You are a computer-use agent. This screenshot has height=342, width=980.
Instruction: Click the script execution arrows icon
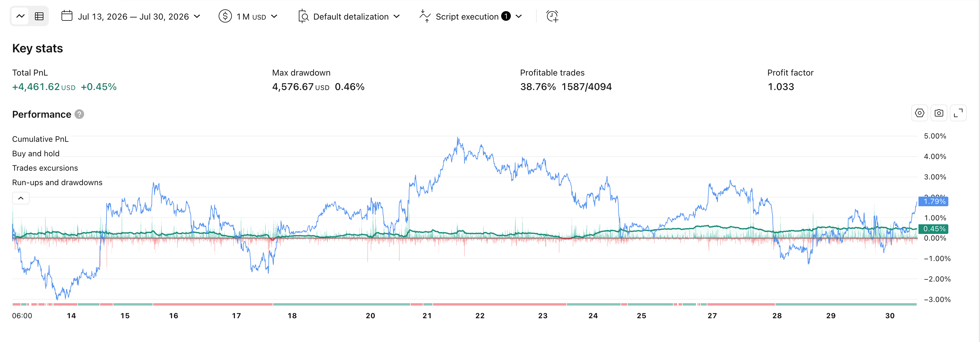[425, 16]
